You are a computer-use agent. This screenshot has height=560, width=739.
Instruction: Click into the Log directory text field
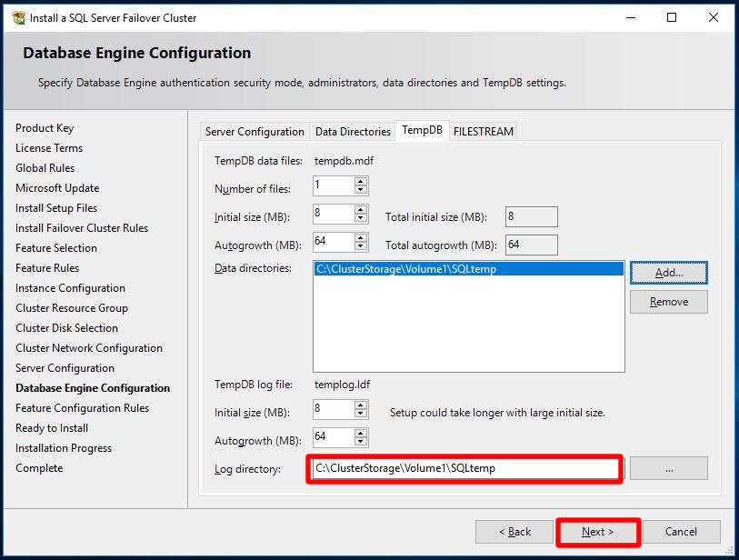(464, 468)
